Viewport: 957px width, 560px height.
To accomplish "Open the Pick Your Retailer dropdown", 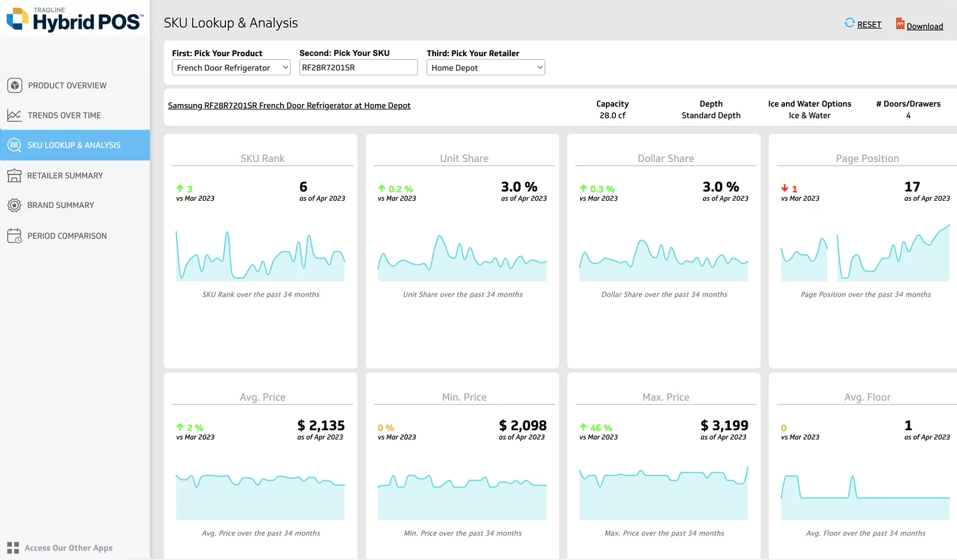I will click(x=486, y=68).
